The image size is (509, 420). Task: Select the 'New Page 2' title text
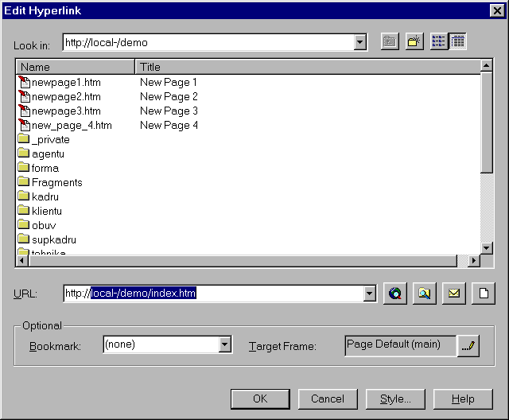click(169, 96)
